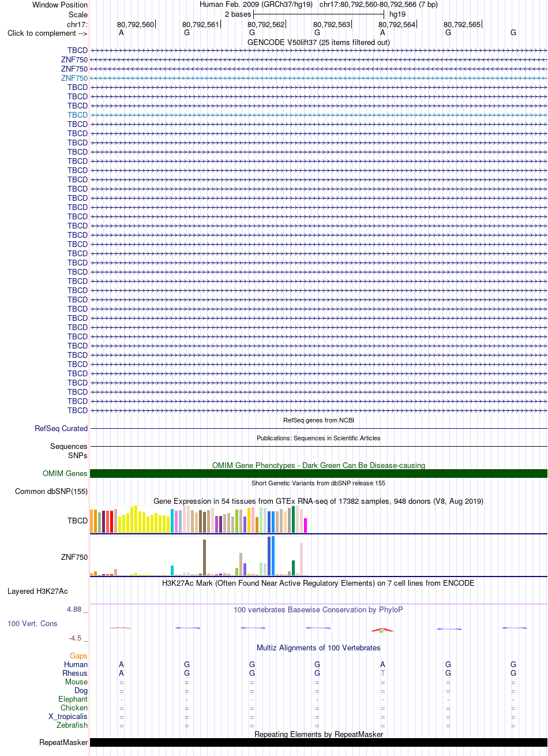Click 'Human Feb. 2009 (GRCh37/hg19)' header text
The width and height of the screenshot is (548, 756).
pos(256,5)
